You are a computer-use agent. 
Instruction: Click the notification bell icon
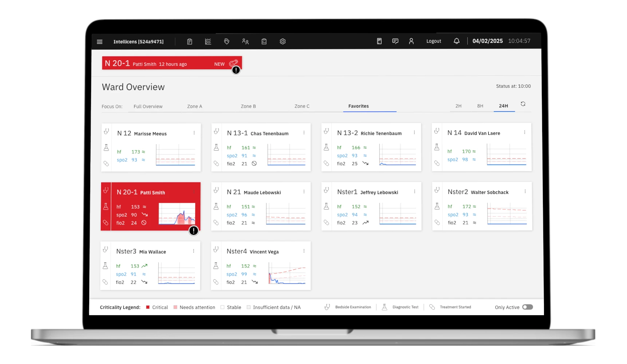(456, 41)
